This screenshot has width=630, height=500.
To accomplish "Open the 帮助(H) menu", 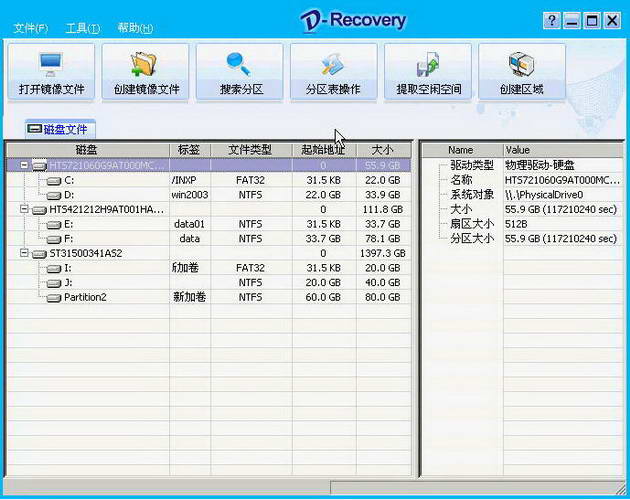I will (x=135, y=28).
